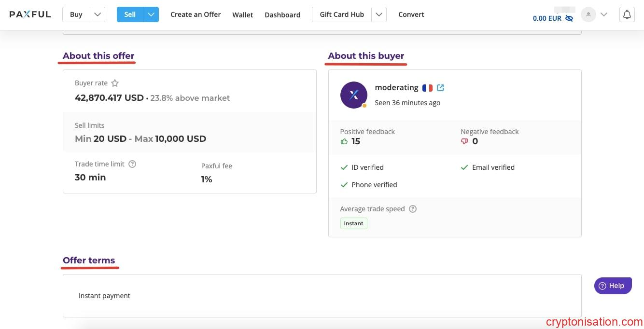Open Create an Offer page
The height and width of the screenshot is (329, 644).
196,14
